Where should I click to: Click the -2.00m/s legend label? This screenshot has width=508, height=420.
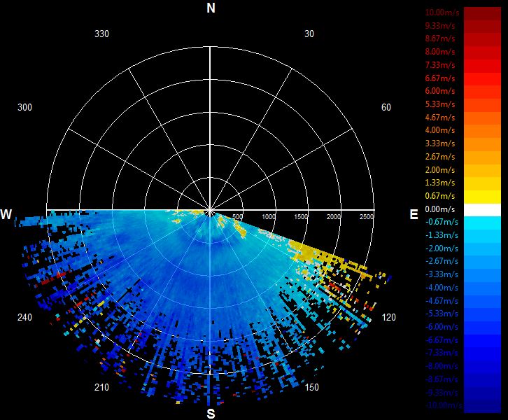pos(442,248)
